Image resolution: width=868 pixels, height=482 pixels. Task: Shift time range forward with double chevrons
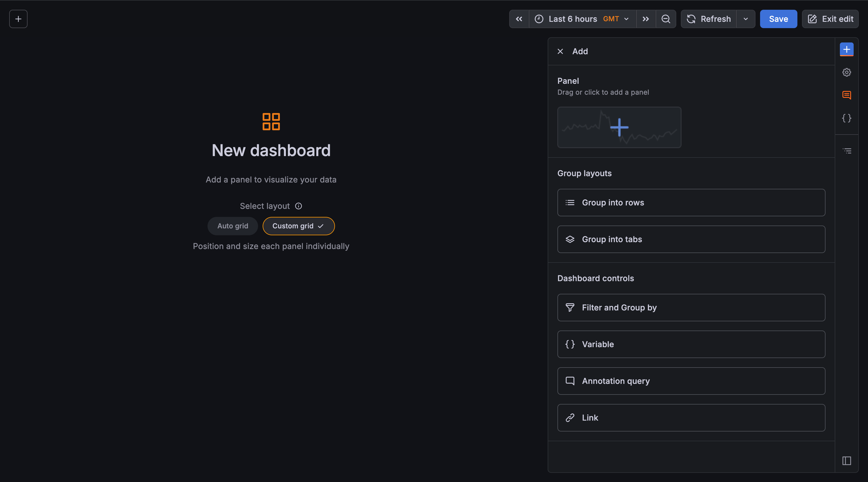click(646, 19)
